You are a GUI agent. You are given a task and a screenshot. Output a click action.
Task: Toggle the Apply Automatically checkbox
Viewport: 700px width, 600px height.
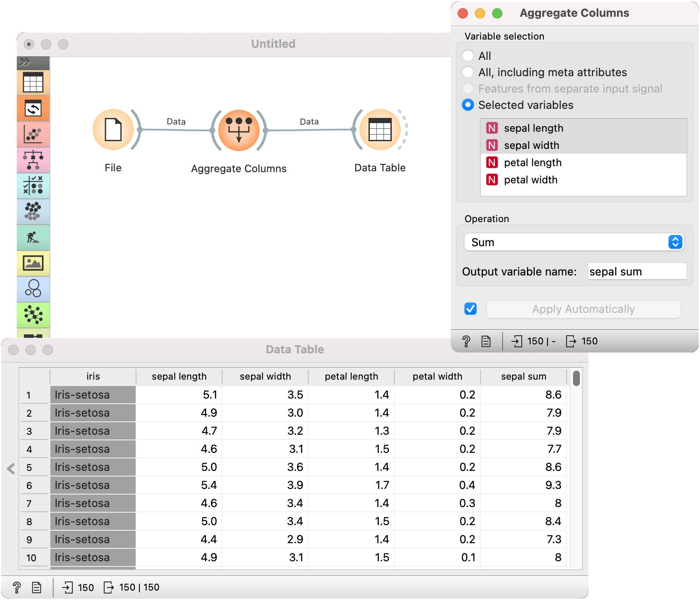pyautogui.click(x=471, y=309)
